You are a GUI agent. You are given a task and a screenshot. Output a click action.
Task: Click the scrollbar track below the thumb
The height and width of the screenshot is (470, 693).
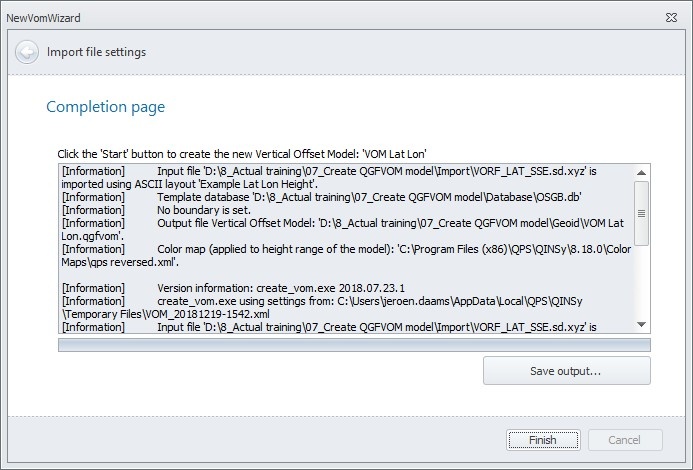(x=641, y=280)
